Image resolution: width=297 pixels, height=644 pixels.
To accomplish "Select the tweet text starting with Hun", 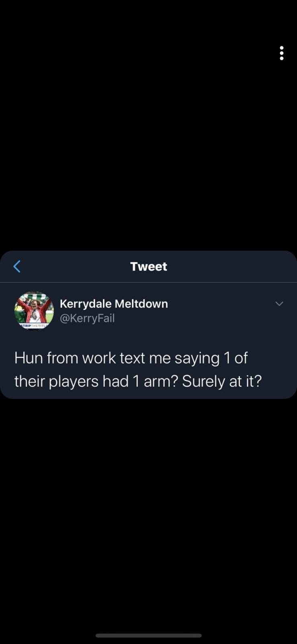I will tap(138, 369).
